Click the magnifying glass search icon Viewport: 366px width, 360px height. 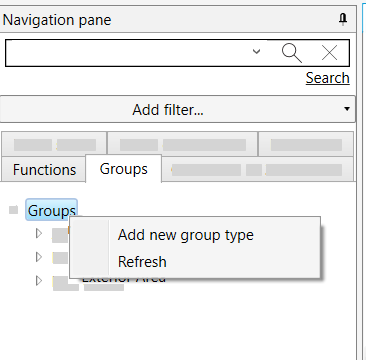pyautogui.click(x=292, y=53)
